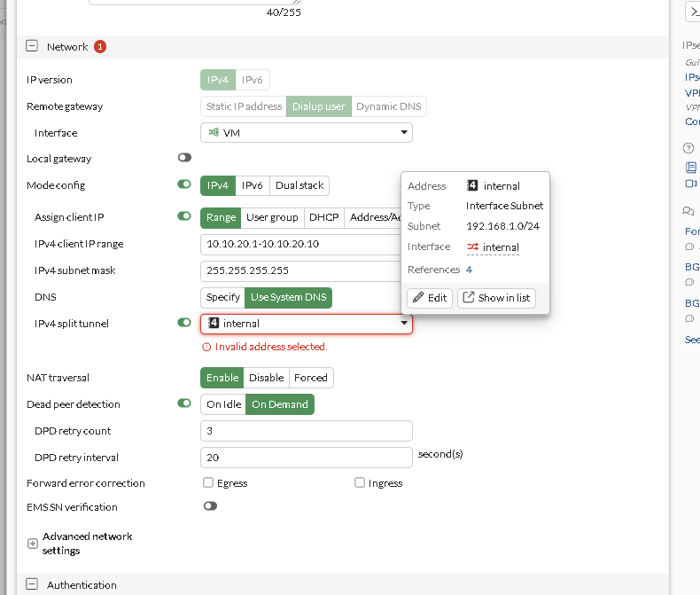Click the help question mark icon

point(688,148)
